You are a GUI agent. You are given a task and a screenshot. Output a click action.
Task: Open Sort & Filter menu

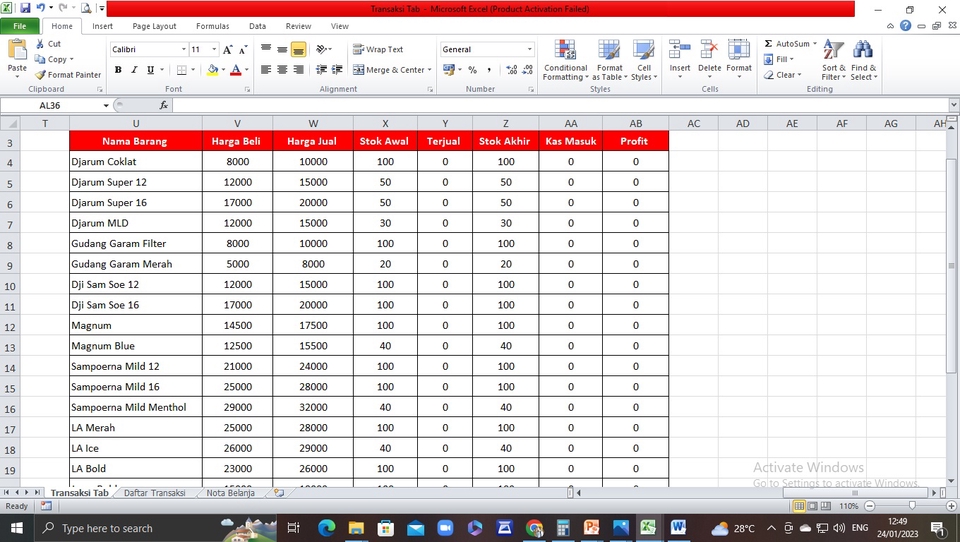point(833,60)
